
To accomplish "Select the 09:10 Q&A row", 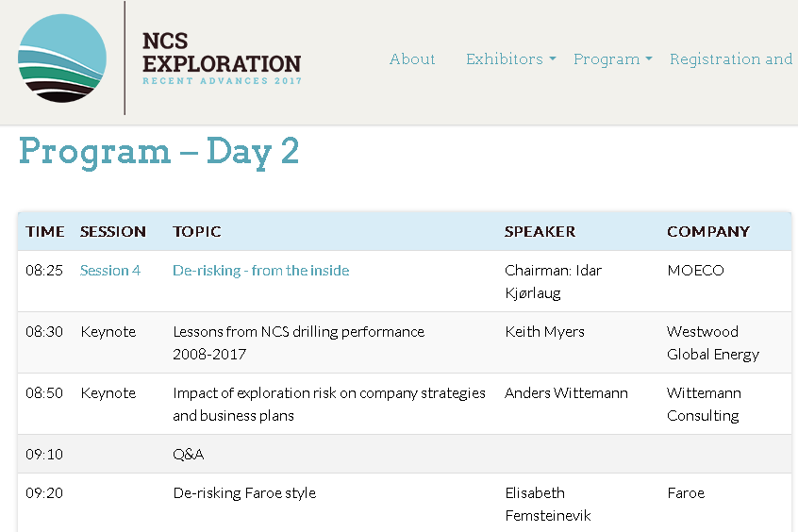I will point(405,454).
